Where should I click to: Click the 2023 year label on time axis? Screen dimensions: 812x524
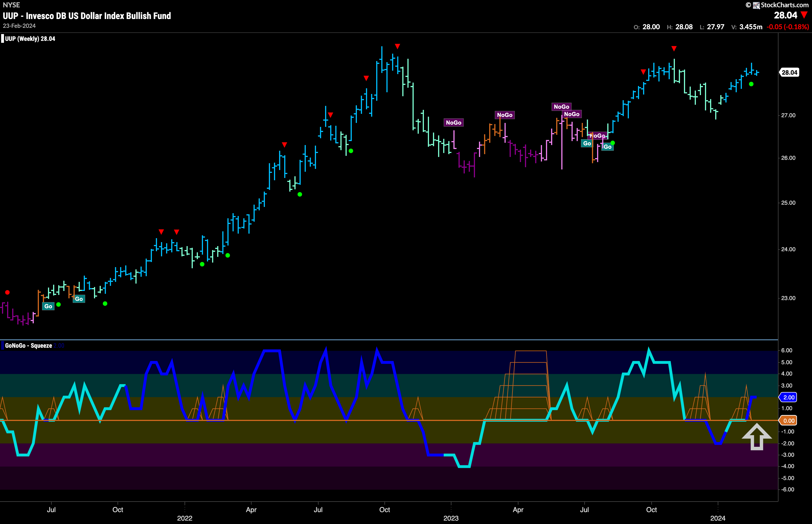coord(451,518)
